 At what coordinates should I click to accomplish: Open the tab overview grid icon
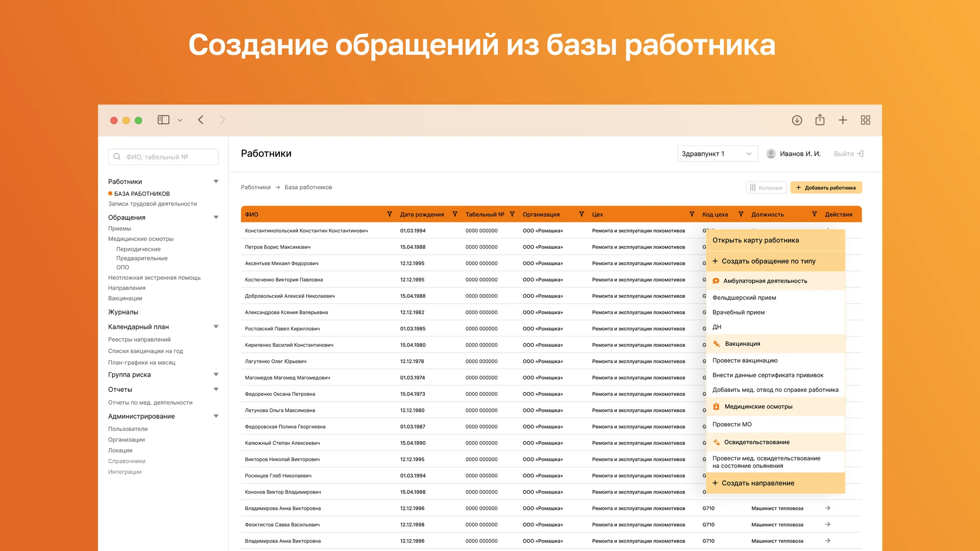tap(865, 120)
